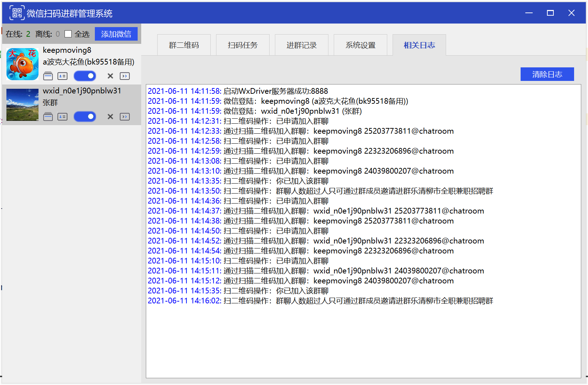Select the landscape avatar of 张群
The image size is (588, 385).
22,105
